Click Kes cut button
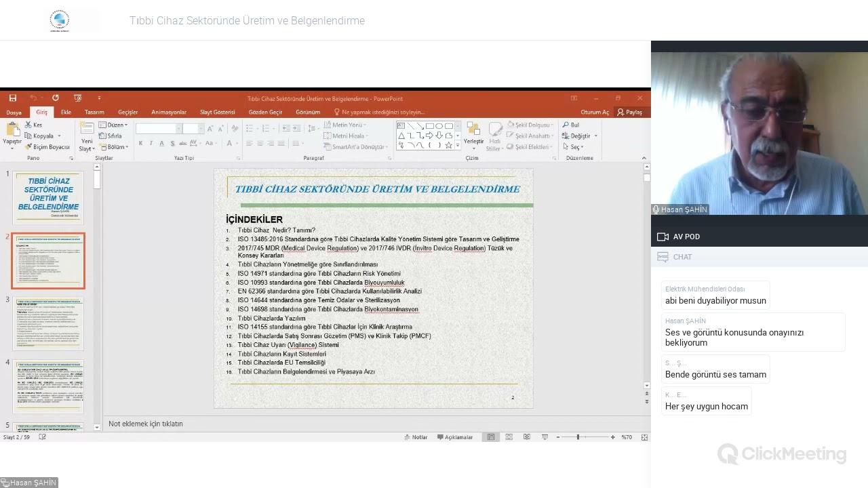Viewport: 868px width, 488px height. pos(34,125)
